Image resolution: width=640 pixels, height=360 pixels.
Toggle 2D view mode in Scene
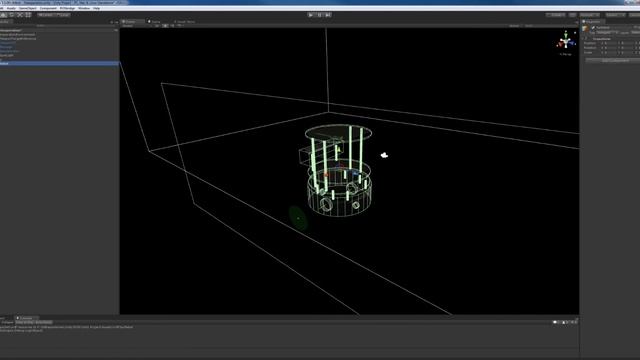(x=157, y=26)
